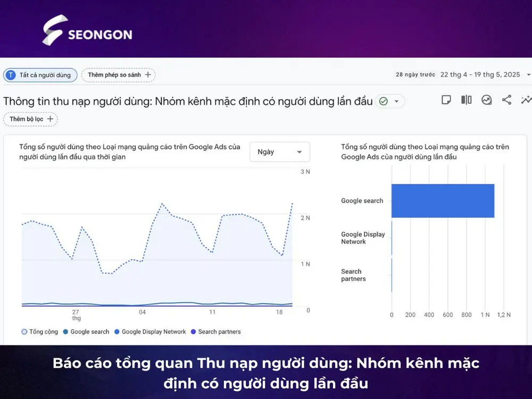Toggle Google Display Network series in legend
The height and width of the screenshot is (399, 532).
click(x=150, y=331)
